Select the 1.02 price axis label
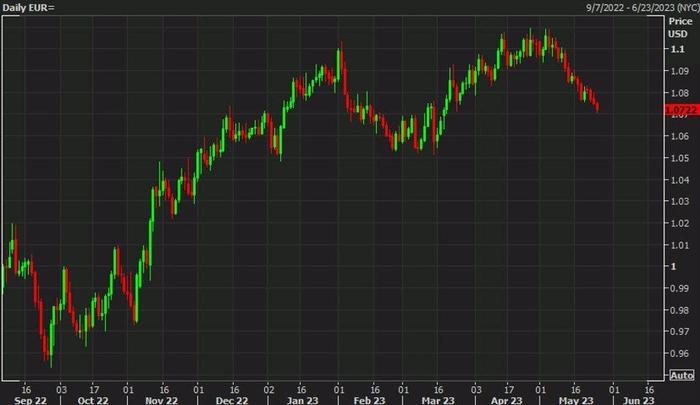Screen dimensions: 700x405 point(679,223)
